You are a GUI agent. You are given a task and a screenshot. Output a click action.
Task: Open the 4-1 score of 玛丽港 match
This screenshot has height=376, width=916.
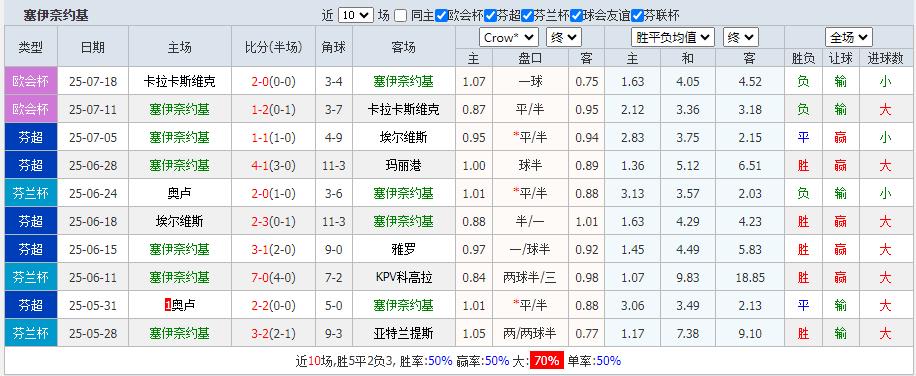259,165
